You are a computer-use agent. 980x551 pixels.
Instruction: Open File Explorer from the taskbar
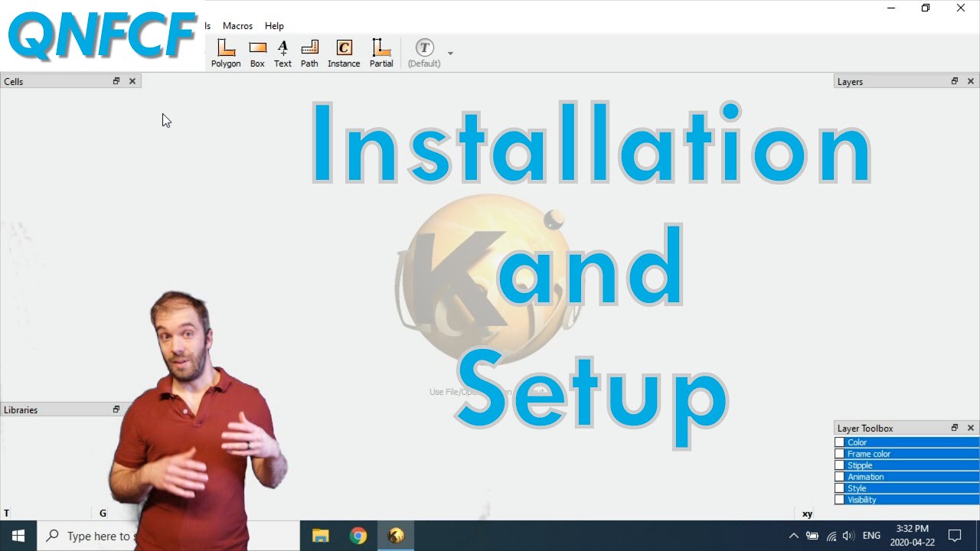tap(321, 536)
